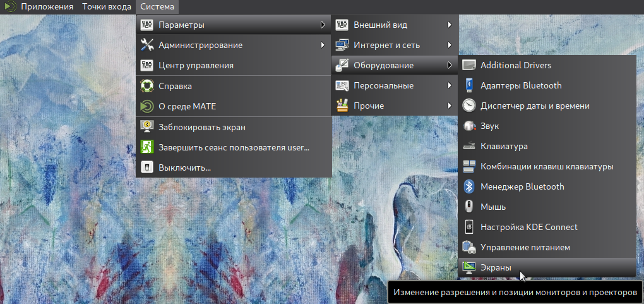Viewport: 644px width, 304px height.
Task: Click the Экраны monitor icon
Action: click(x=469, y=268)
